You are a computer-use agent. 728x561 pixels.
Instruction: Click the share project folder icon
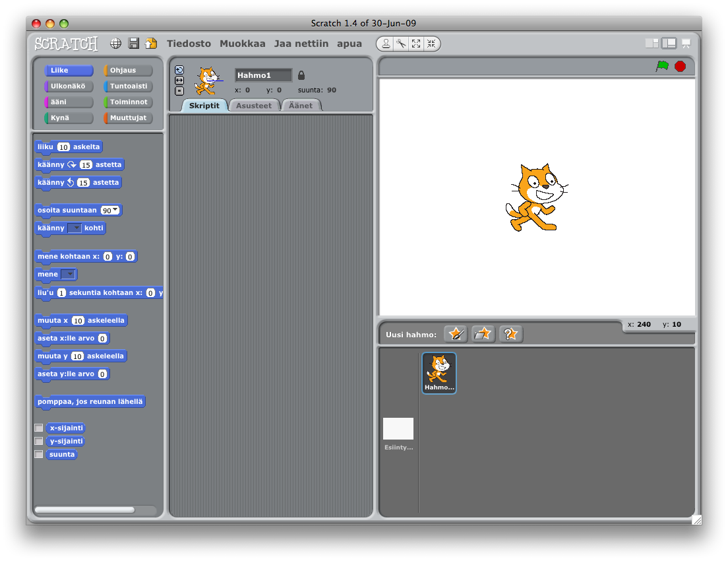pos(151,44)
